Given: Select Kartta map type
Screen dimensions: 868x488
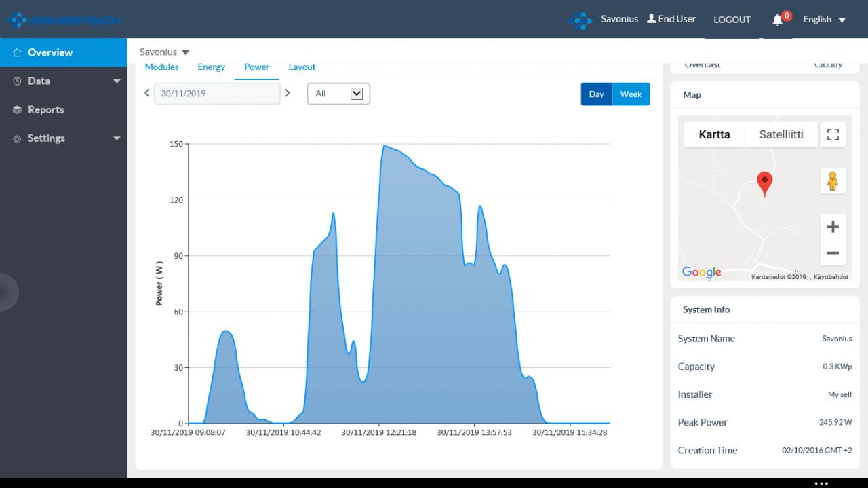Looking at the screenshot, I should coord(714,134).
